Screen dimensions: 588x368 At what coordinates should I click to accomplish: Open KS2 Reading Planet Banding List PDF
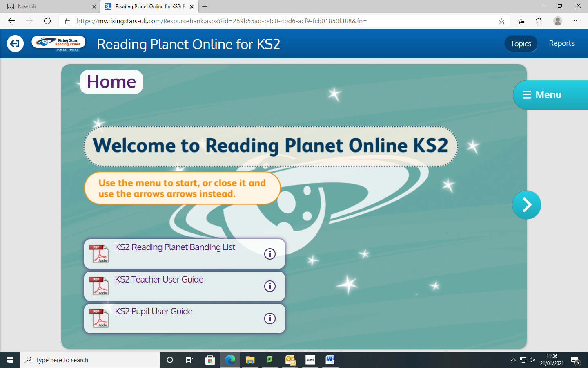click(185, 254)
